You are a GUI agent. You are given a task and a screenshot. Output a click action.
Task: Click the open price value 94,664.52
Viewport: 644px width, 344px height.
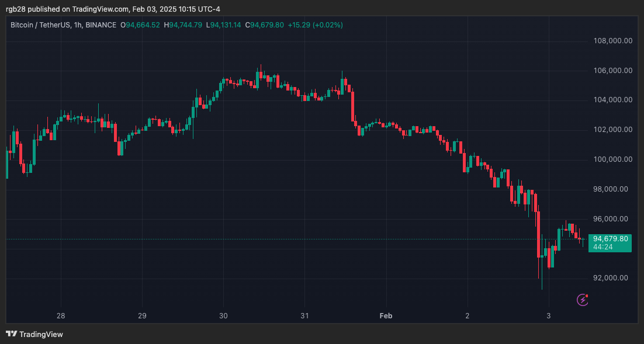(140, 25)
